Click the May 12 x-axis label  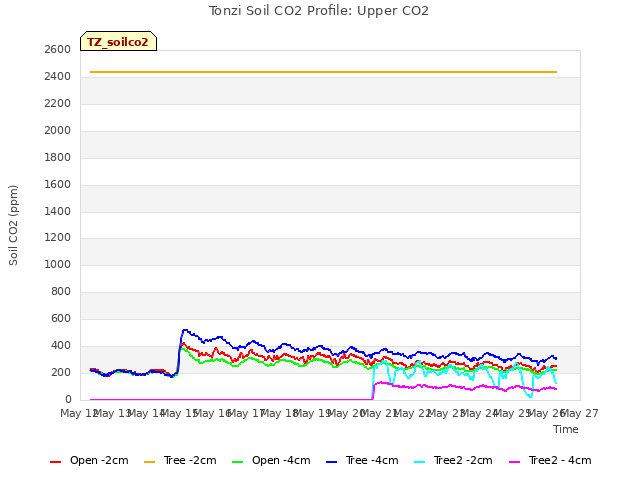click(79, 413)
